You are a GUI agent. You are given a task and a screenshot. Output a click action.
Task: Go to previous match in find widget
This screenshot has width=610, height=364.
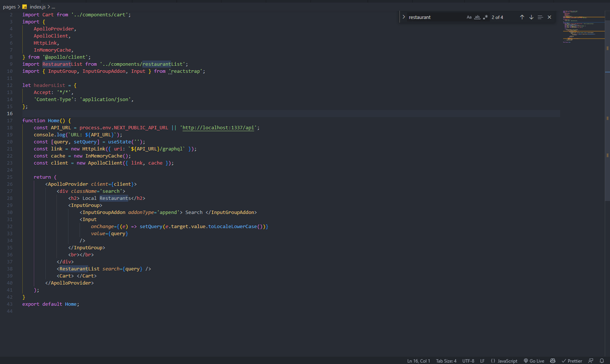(x=522, y=17)
